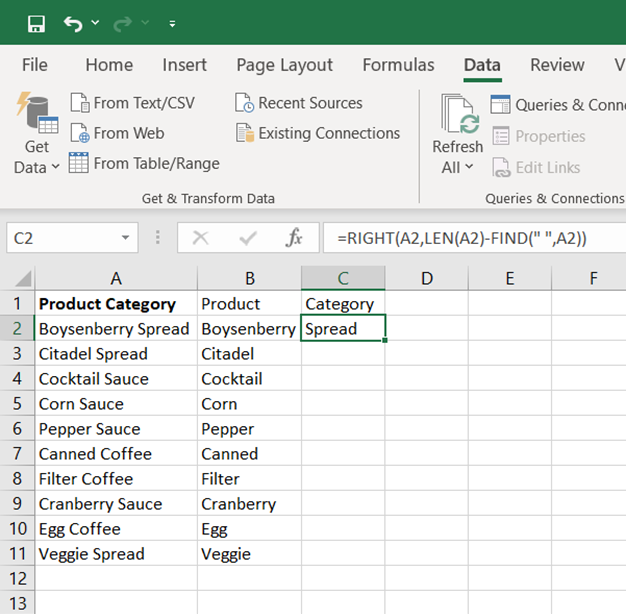Image resolution: width=626 pixels, height=614 pixels.
Task: Click the Undo arrow icon
Action: (73, 22)
